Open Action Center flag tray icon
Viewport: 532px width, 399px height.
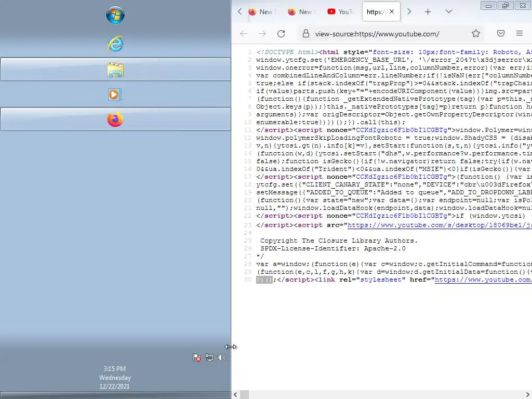point(197,357)
